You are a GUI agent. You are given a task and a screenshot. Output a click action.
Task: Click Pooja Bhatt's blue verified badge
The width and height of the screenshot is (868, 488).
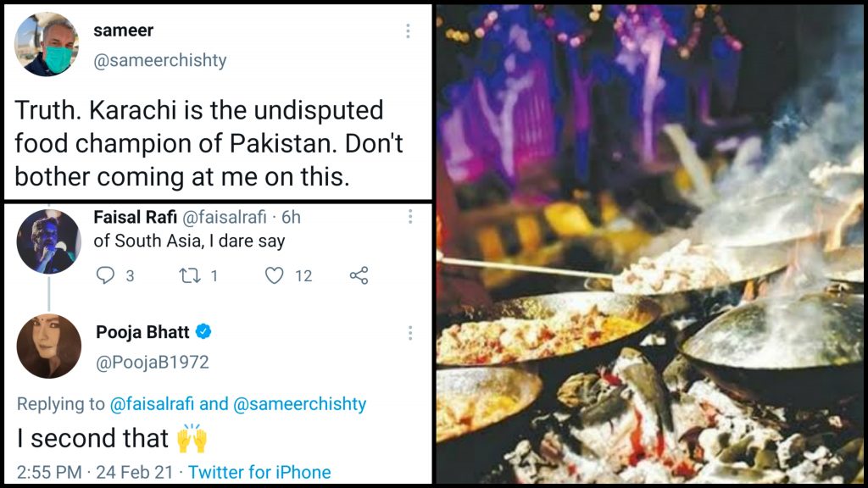203,331
